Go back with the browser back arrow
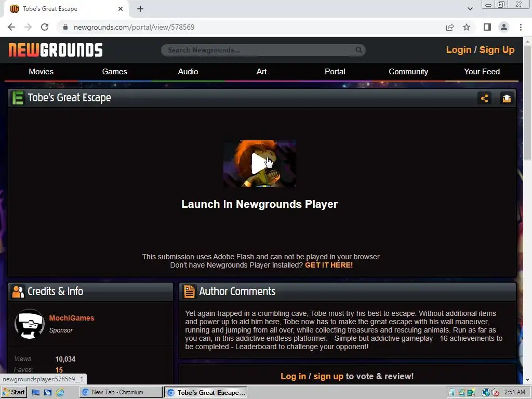This screenshot has width=532, height=399. [11, 27]
